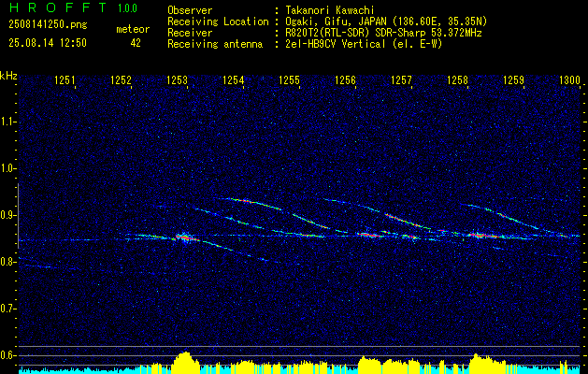Click the 1.0 kHz frequency label
588x374 pixels.
click(x=7, y=169)
